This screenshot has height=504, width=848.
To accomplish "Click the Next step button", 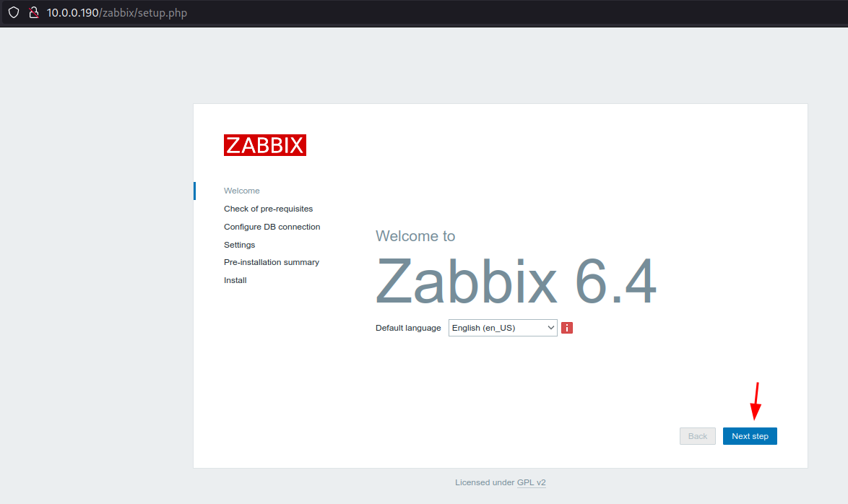I will pyautogui.click(x=750, y=436).
